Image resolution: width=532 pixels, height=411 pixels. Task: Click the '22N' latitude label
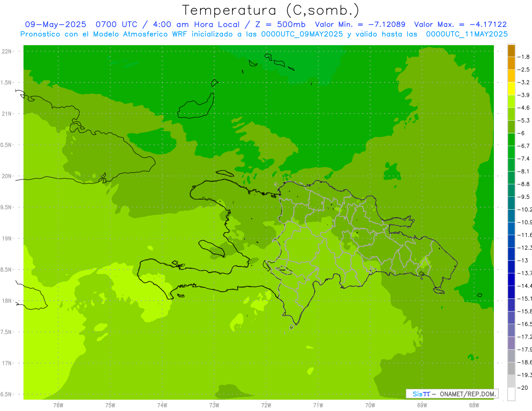pyautogui.click(x=7, y=51)
